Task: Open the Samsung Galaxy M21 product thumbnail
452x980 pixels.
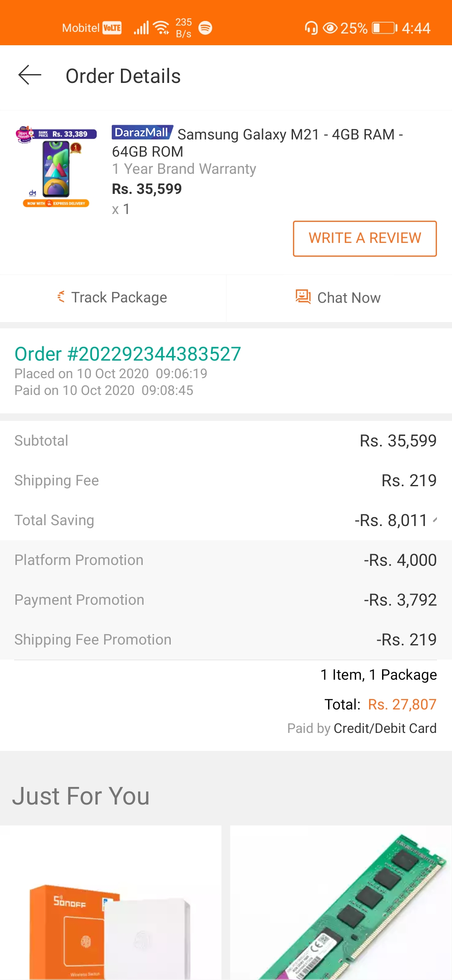Action: coord(56,166)
